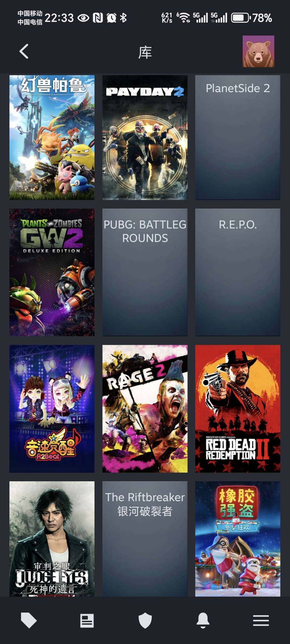Viewport: 290px width, 644px height.
Task: Select the R2Beat dance game cover
Action: tap(52, 409)
